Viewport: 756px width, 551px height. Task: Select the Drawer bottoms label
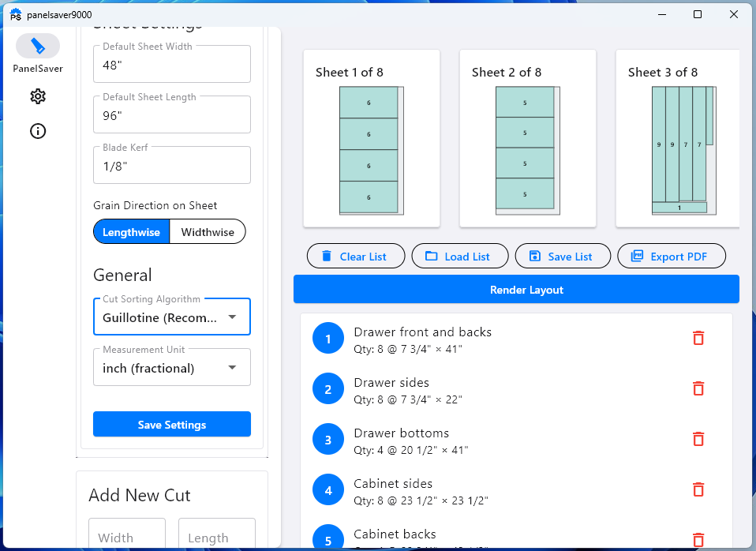point(401,433)
